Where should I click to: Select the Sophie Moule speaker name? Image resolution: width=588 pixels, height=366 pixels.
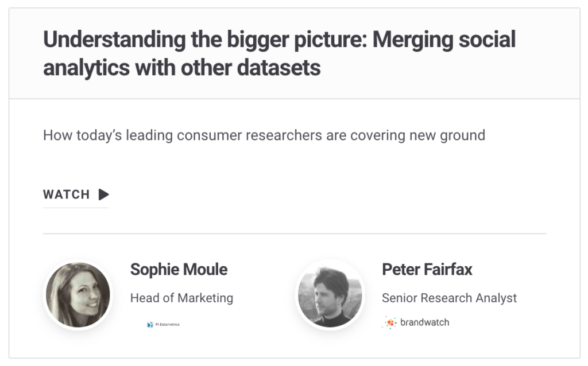tap(179, 270)
